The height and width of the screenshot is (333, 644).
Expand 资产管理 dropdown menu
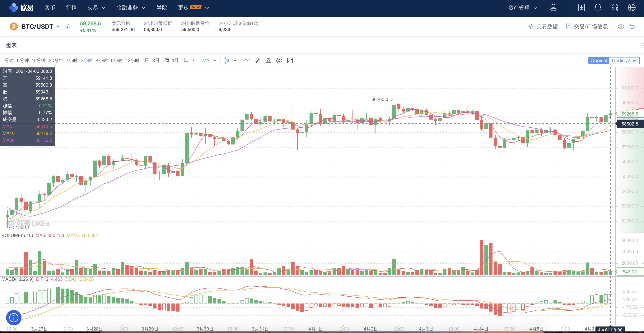click(522, 8)
